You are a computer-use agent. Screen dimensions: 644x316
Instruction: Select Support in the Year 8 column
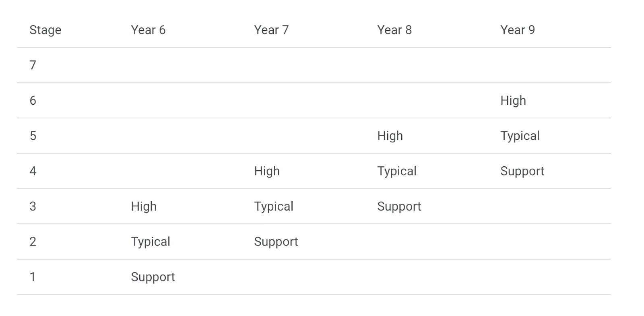tap(399, 207)
